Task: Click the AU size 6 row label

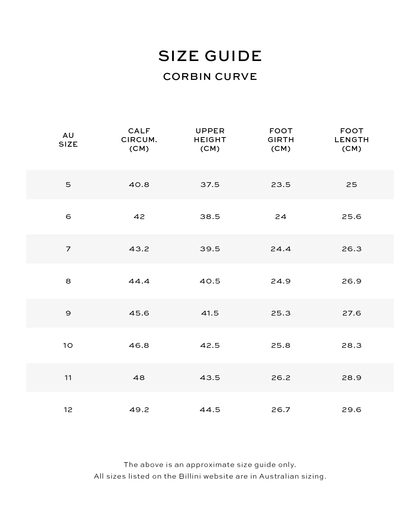Action: [x=68, y=217]
